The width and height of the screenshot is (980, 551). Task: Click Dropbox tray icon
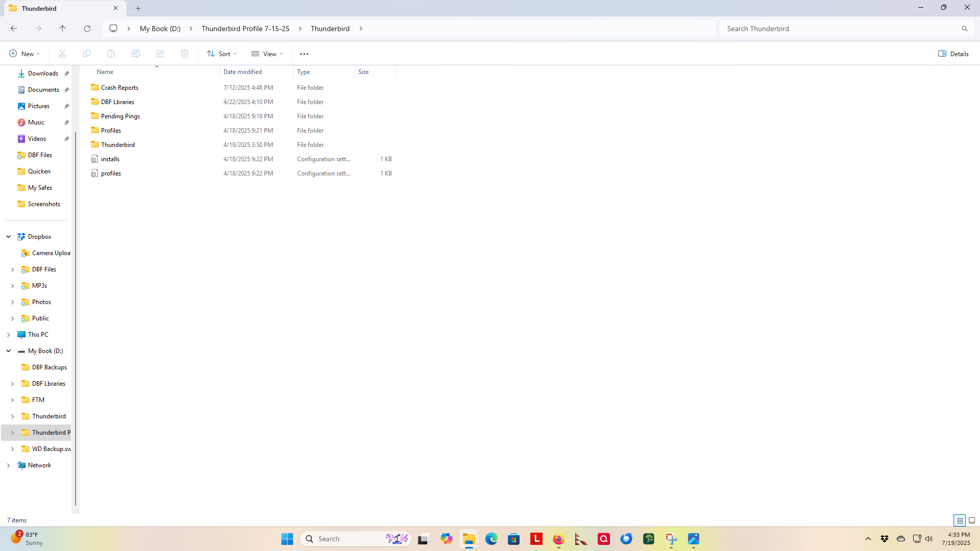[x=885, y=539]
